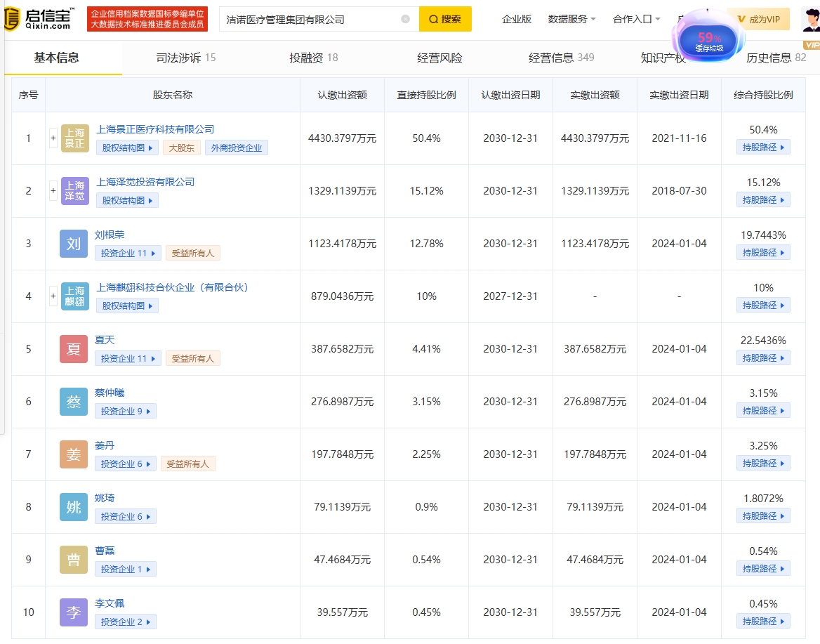The image size is (820, 644).
Task: Click the 曹 avatar icon
Action: [74, 559]
